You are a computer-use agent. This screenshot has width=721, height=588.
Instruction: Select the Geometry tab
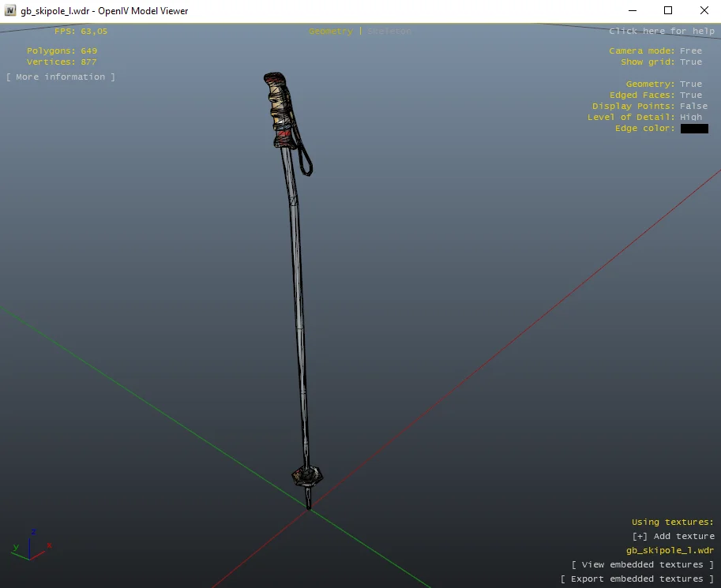330,31
